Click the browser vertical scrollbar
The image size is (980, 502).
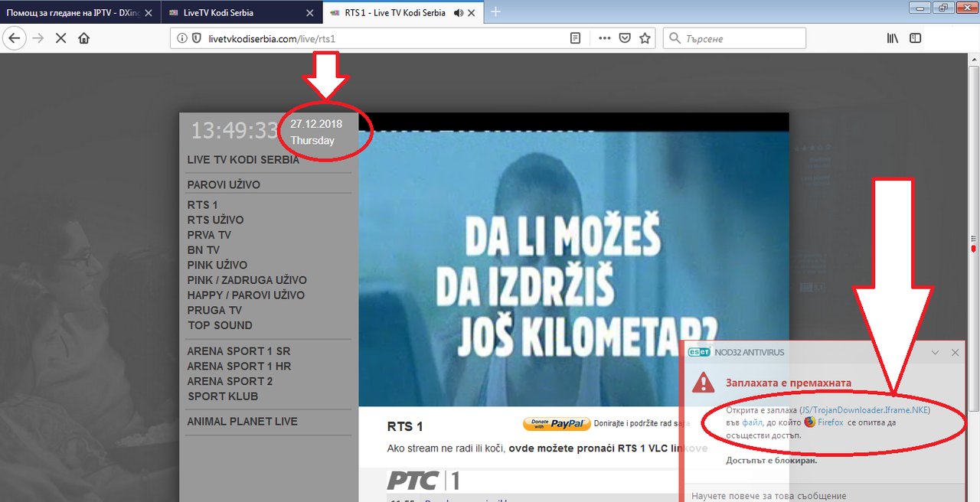[x=974, y=277]
